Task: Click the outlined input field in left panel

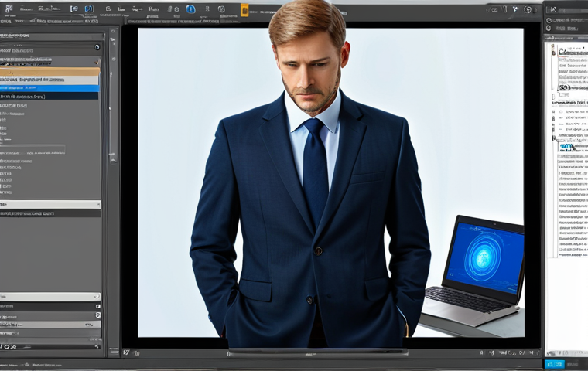Action: tap(32, 150)
